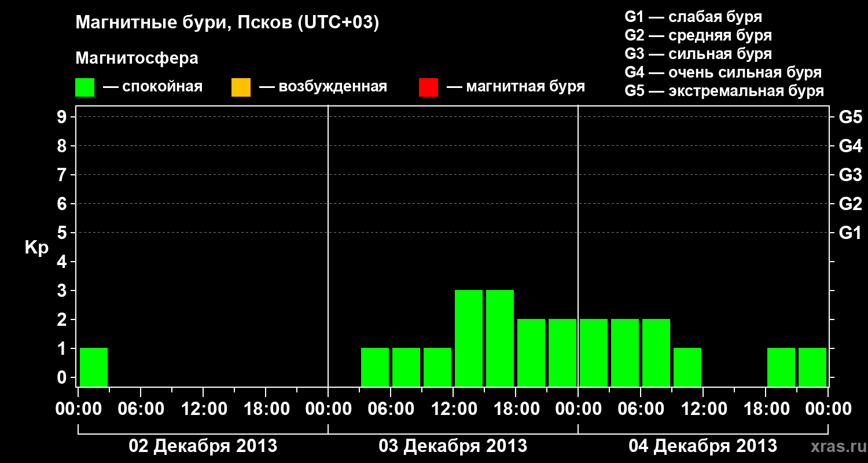The height and width of the screenshot is (463, 868).
Task: Click the 03:00–06:00 bar on 04 Декабря
Action: pos(625,352)
